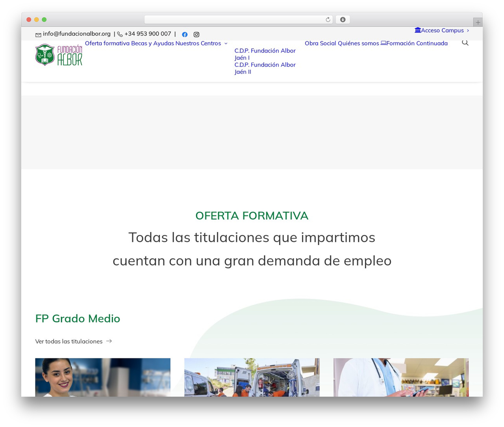Click the Fundación Albor logo
504x427 pixels.
click(x=59, y=55)
